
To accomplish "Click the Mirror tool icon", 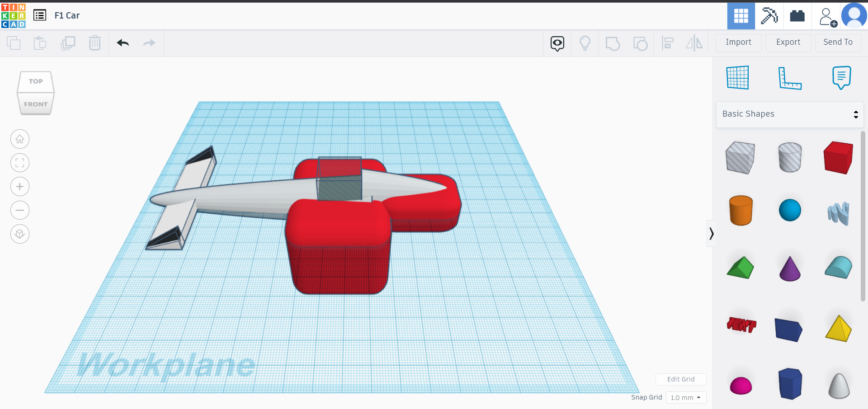I will 694,43.
